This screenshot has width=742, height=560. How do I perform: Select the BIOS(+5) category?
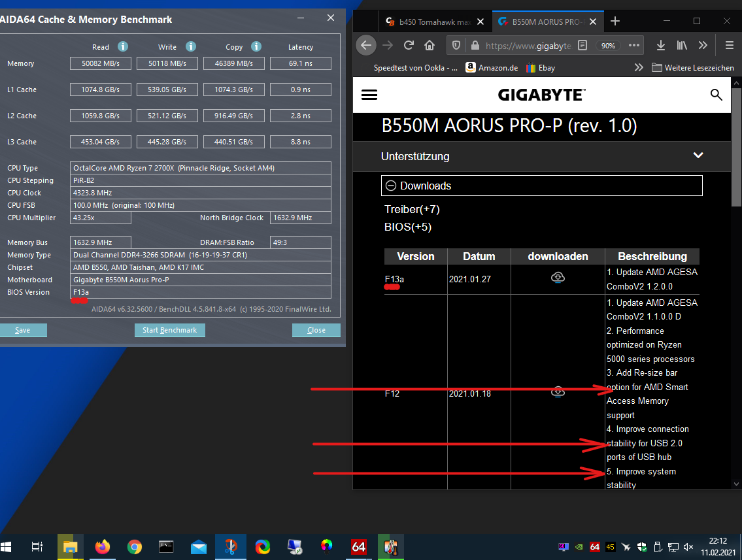[x=407, y=227]
